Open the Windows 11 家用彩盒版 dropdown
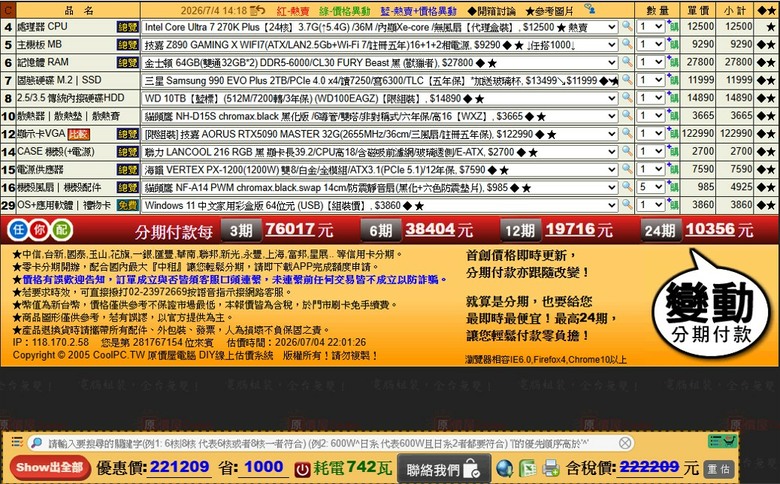 pyautogui.click(x=380, y=205)
